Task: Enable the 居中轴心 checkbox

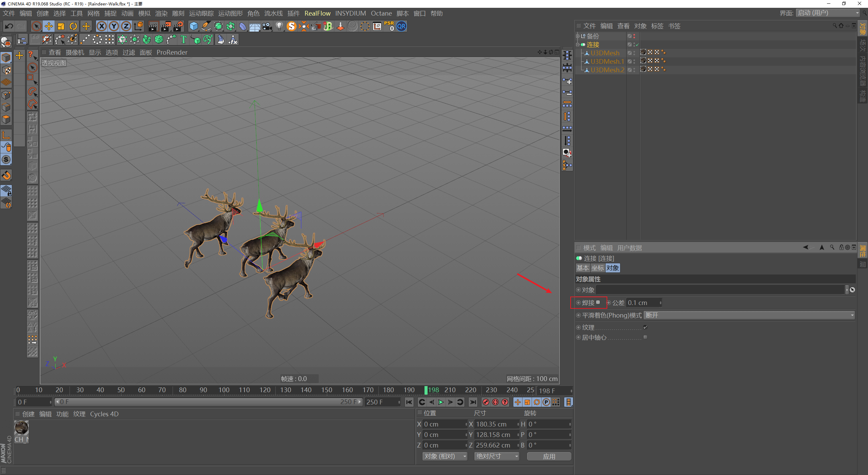Action: (645, 337)
